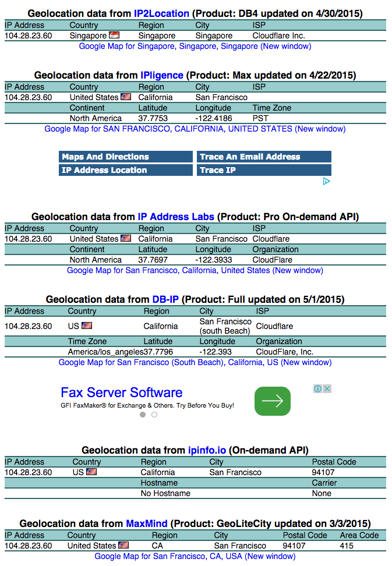The height and width of the screenshot is (566, 392).
Task: Click the green arrow ad button
Action: 273,401
